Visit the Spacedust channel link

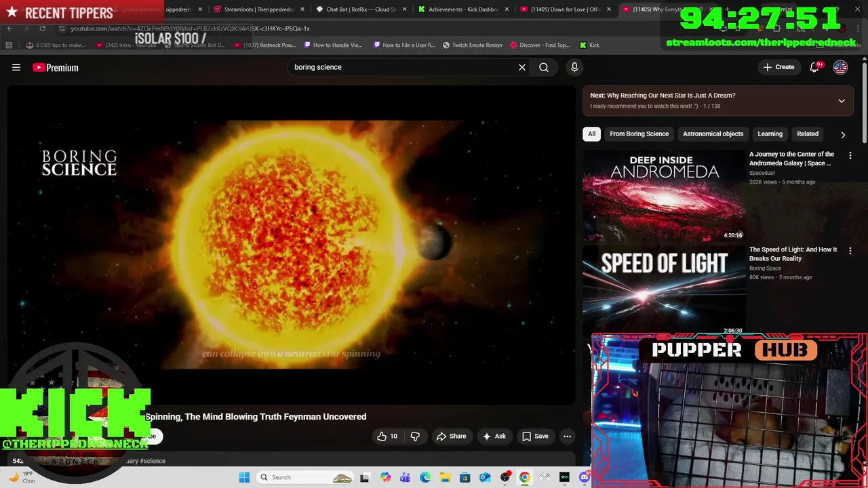point(762,173)
